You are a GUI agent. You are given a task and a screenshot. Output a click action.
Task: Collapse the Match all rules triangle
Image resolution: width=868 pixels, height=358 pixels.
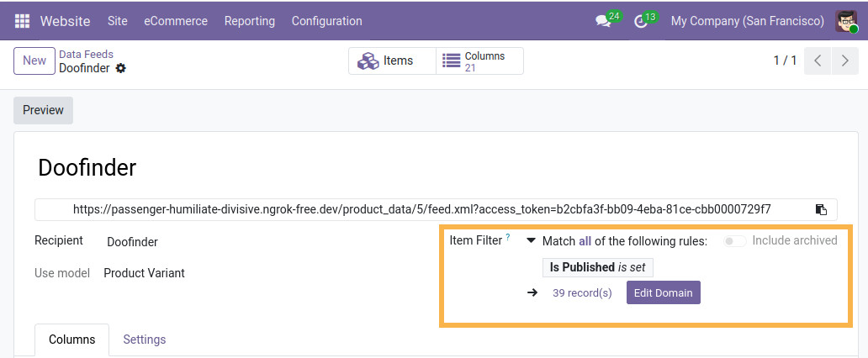tap(531, 240)
